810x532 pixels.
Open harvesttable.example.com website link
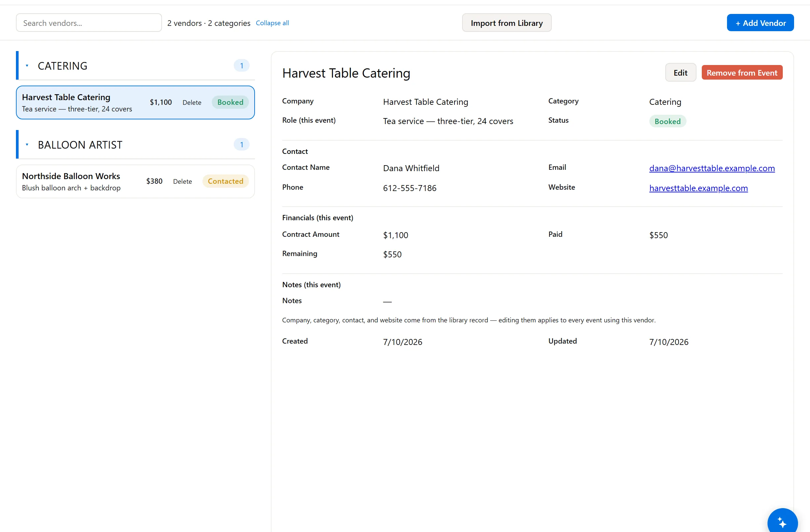pyautogui.click(x=698, y=188)
